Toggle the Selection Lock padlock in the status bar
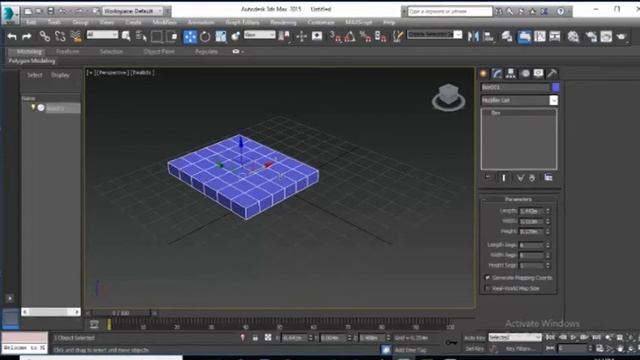This screenshot has height=360, width=640. coord(255,338)
